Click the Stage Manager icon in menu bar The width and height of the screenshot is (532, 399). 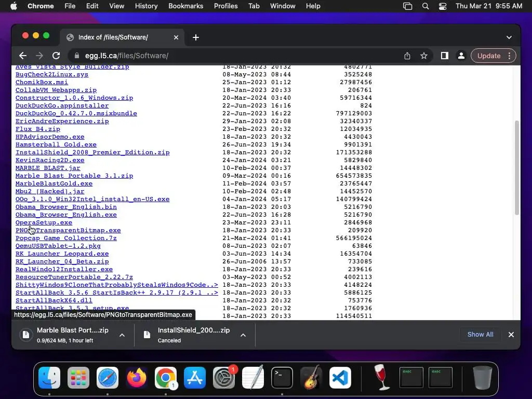pyautogui.click(x=407, y=6)
